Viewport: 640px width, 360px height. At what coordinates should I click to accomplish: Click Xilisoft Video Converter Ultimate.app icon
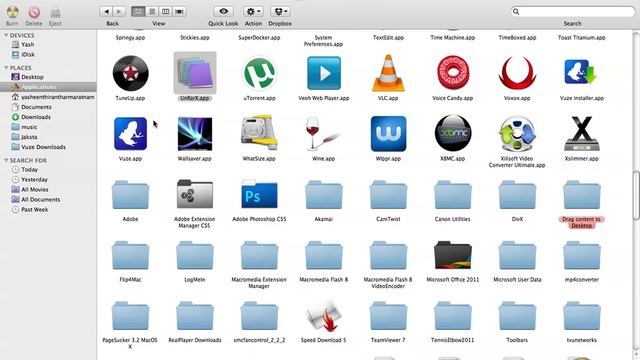(517, 134)
